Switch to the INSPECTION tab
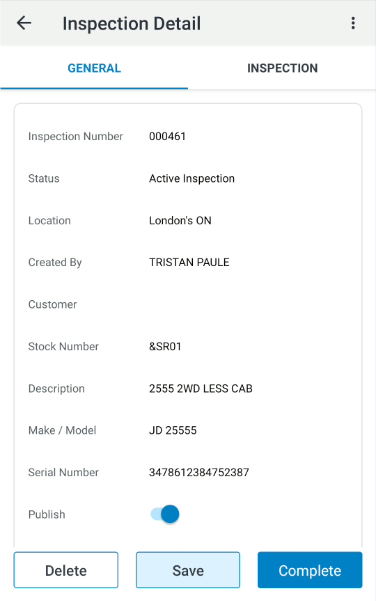The image size is (376, 601). [x=282, y=68]
